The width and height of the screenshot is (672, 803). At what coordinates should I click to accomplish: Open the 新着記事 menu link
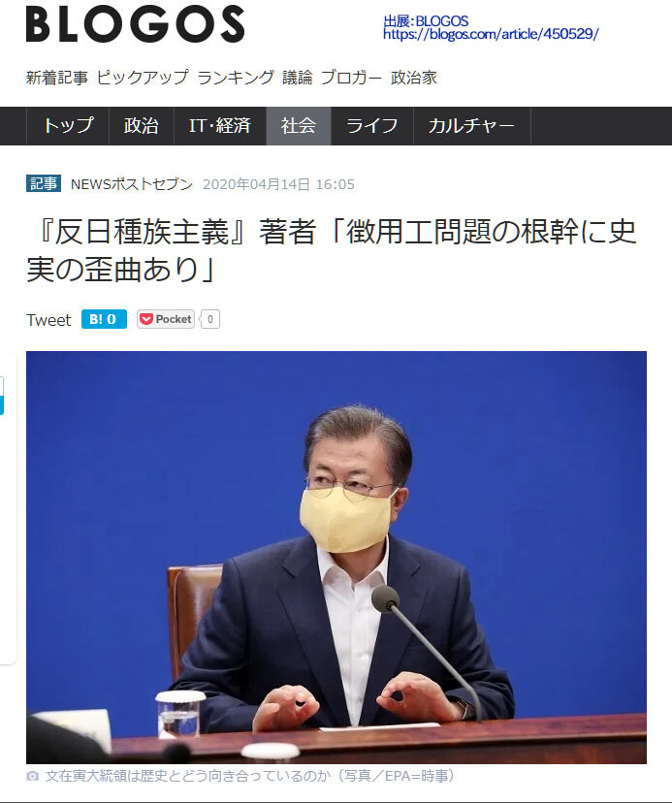click(x=57, y=78)
